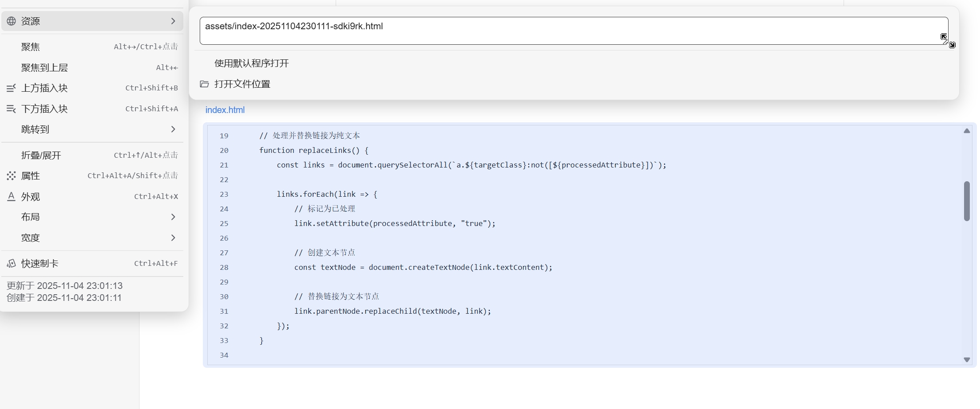The height and width of the screenshot is (409, 980).
Task: Select 聚焦 from the context menu
Action: pyautogui.click(x=31, y=47)
